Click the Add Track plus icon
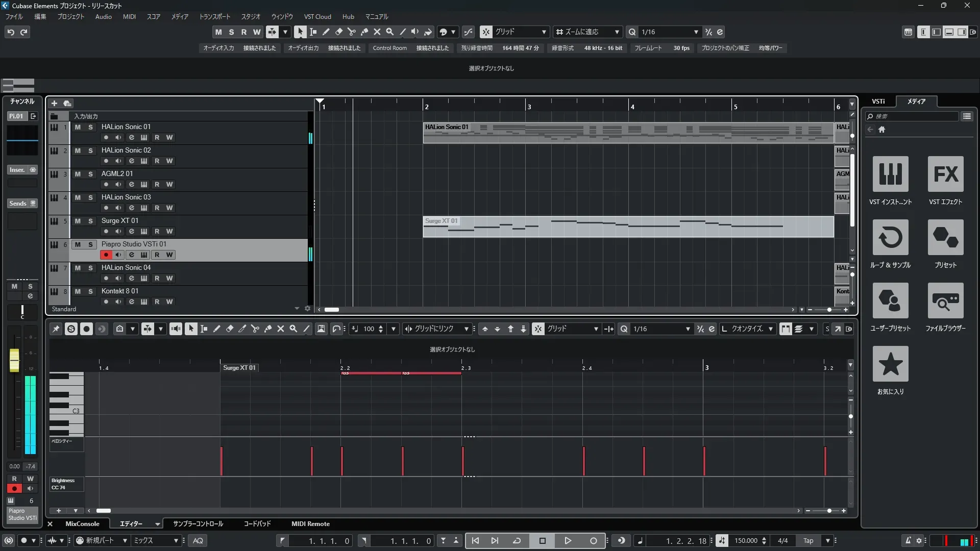Viewport: 980px width, 551px height. (x=54, y=104)
